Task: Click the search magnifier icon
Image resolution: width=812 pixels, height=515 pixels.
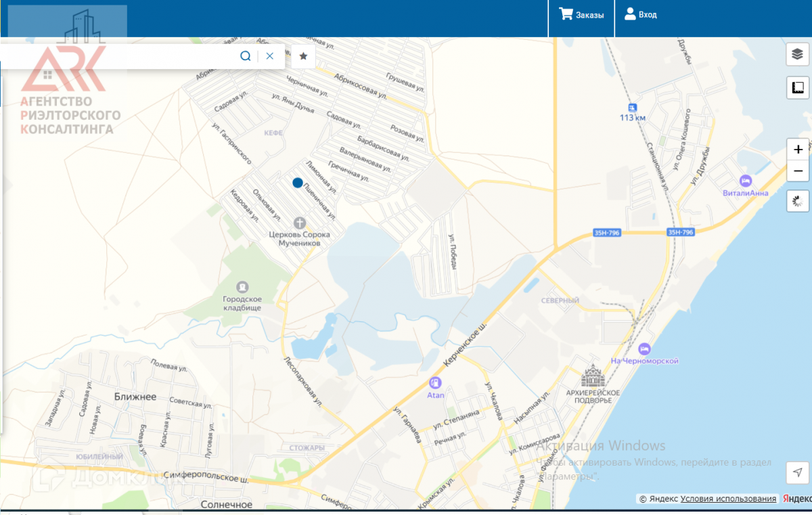Action: 246,55
